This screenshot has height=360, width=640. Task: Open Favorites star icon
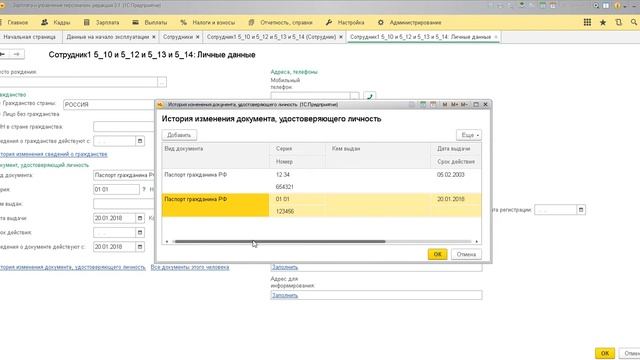[603, 22]
